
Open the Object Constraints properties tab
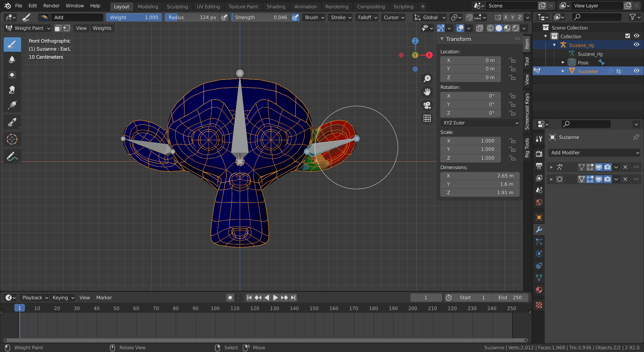pos(539,266)
